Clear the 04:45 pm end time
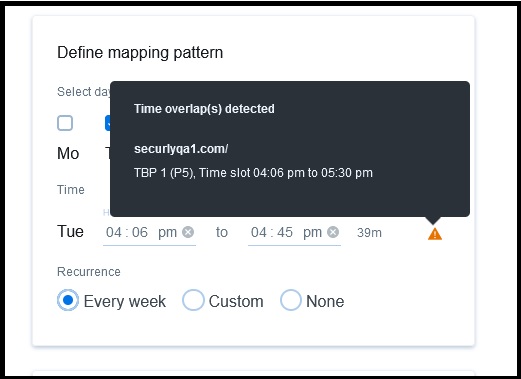Screen dimensions: 521x379 333,232
